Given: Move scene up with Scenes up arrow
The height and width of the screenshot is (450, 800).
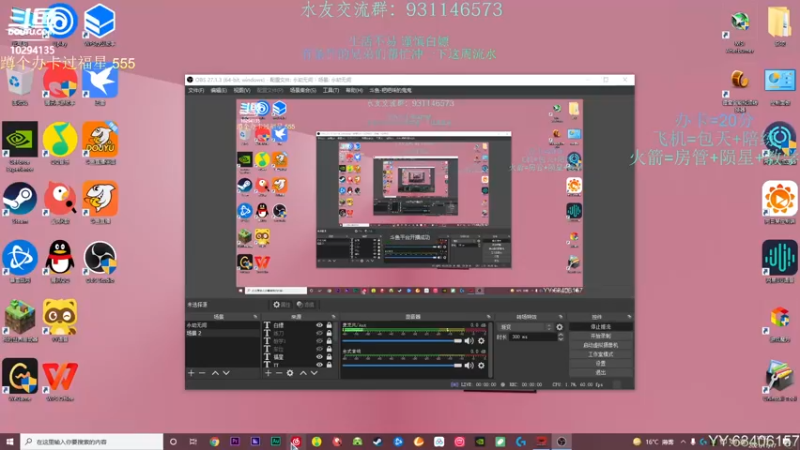Looking at the screenshot, I should point(215,373).
